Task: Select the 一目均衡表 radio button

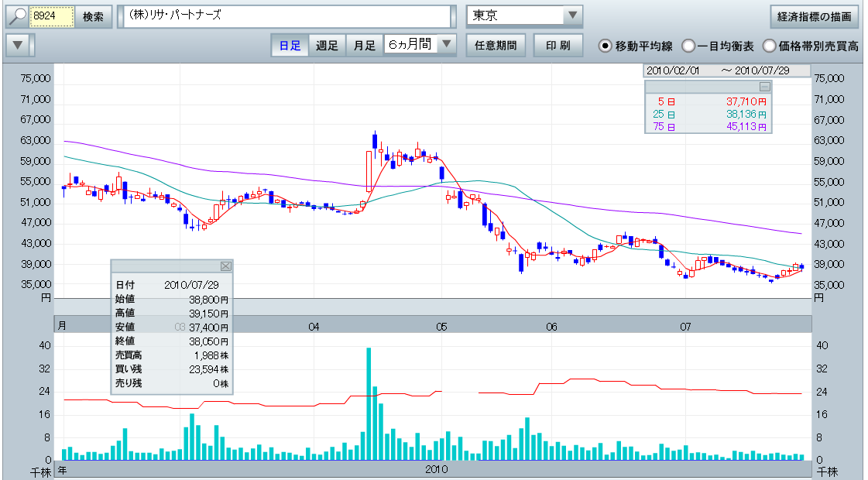Action: [688, 46]
